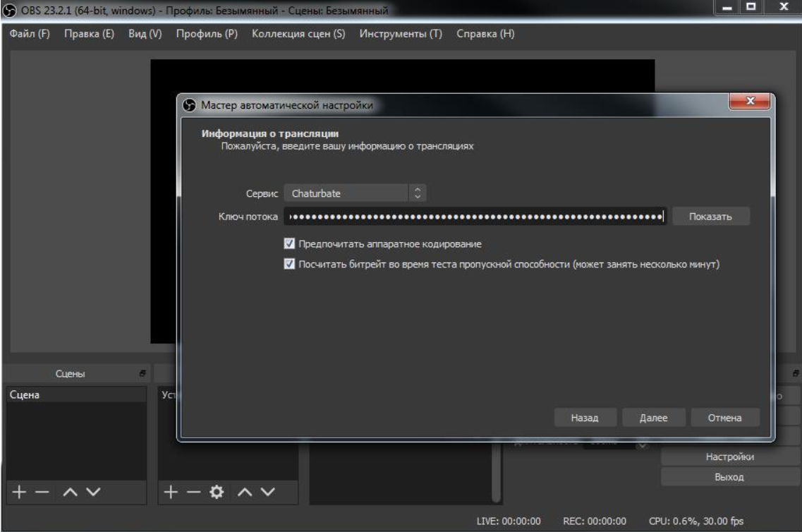The width and height of the screenshot is (802, 532).
Task: Cancel the wizard with Отмена
Action: click(x=725, y=418)
